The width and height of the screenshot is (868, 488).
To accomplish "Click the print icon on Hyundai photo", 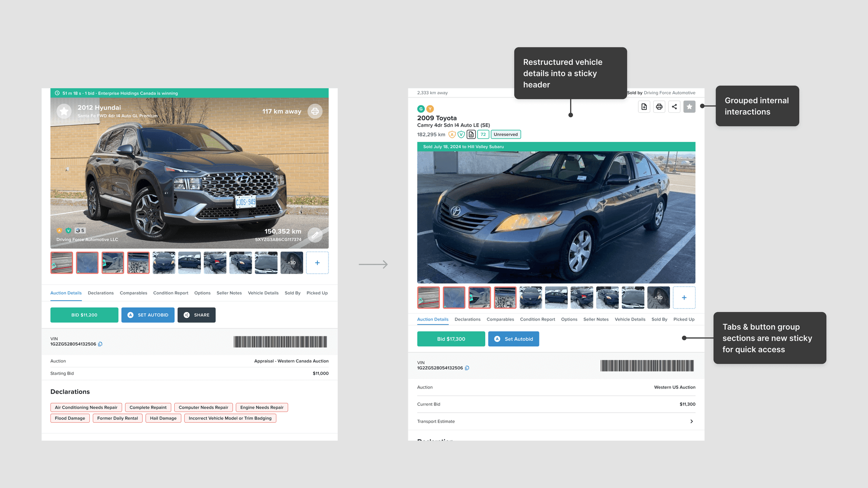I will point(315,111).
